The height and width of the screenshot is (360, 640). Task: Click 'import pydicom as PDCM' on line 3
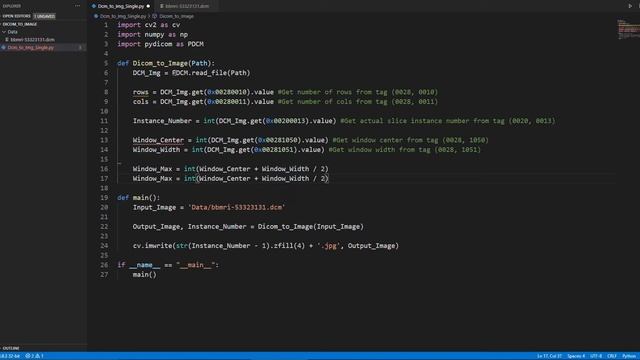[160, 44]
